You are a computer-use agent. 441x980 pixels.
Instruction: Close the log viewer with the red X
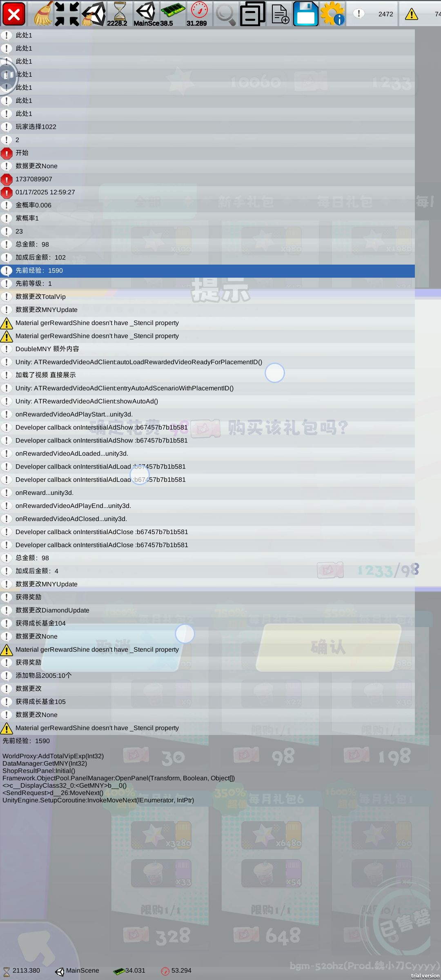click(x=13, y=14)
